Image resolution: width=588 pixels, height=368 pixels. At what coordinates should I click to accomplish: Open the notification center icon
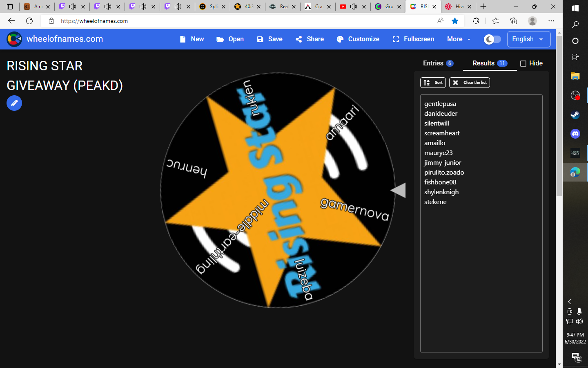(x=576, y=357)
